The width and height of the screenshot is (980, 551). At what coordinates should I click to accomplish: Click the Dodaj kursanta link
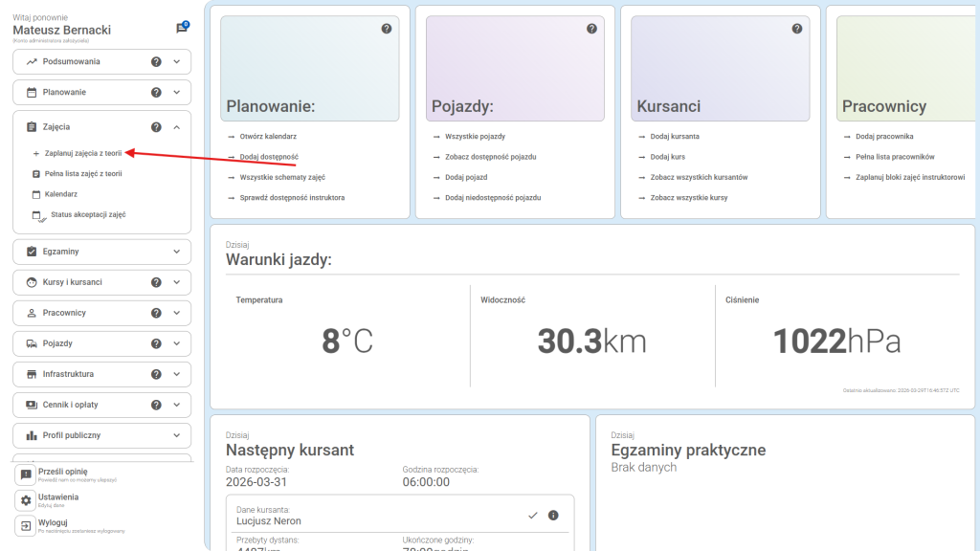[x=675, y=137]
